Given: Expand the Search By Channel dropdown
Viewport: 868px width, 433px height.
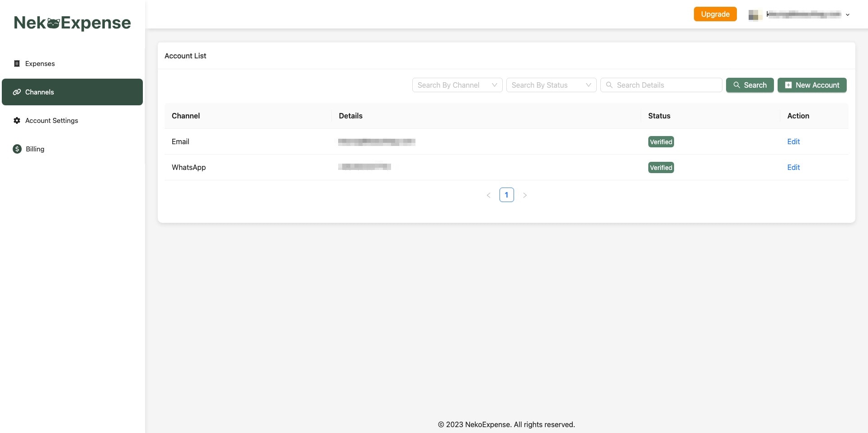Looking at the screenshot, I should tap(458, 85).
